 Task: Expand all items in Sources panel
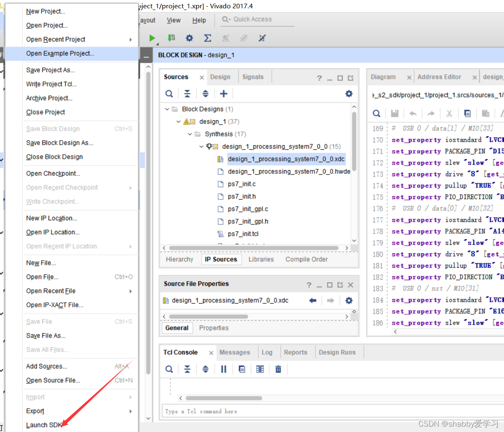coord(205,94)
